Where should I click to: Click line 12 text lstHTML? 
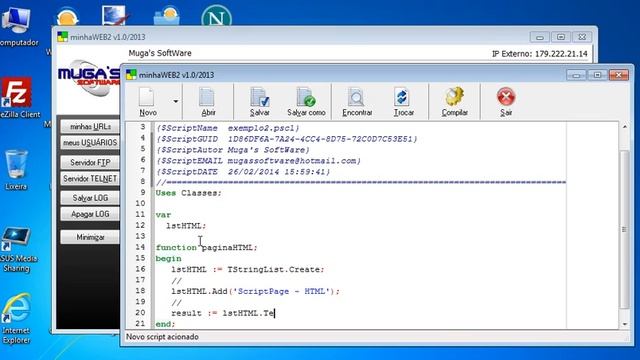point(186,226)
